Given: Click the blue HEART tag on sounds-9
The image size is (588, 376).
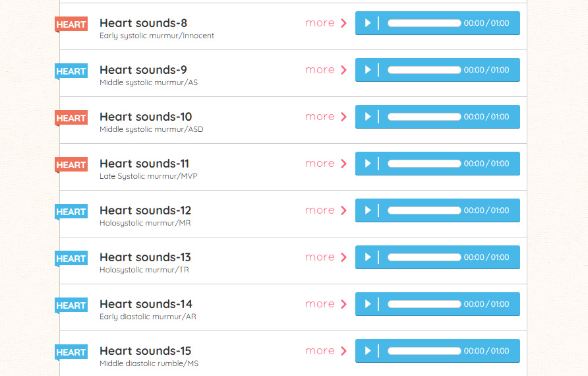Looking at the screenshot, I should coord(71,71).
